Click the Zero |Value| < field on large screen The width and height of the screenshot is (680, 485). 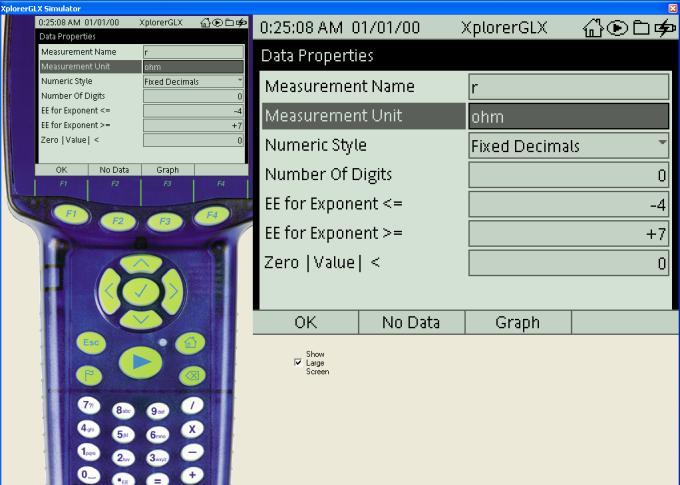(569, 263)
